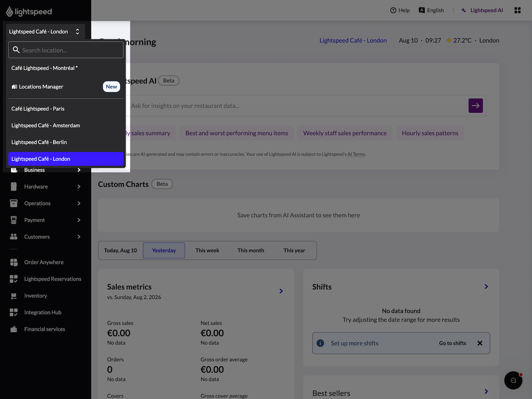
Task: Switch to This month range
Action: [x=251, y=250]
